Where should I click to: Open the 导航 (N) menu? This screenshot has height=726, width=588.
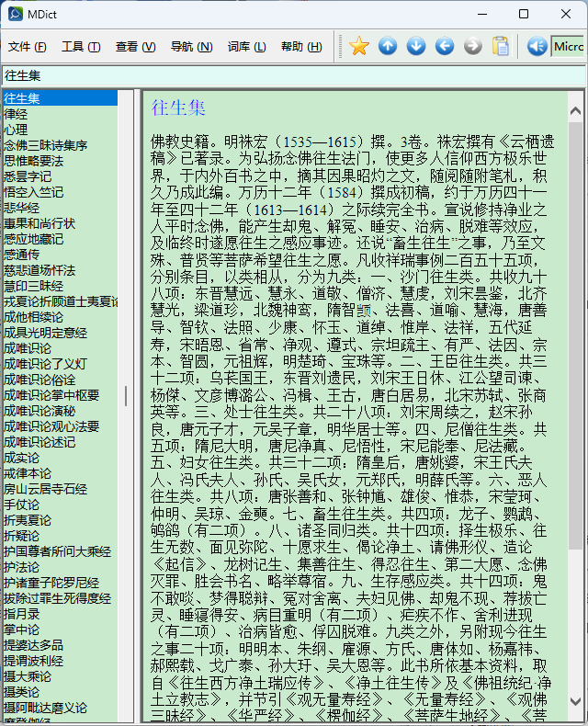pos(191,47)
